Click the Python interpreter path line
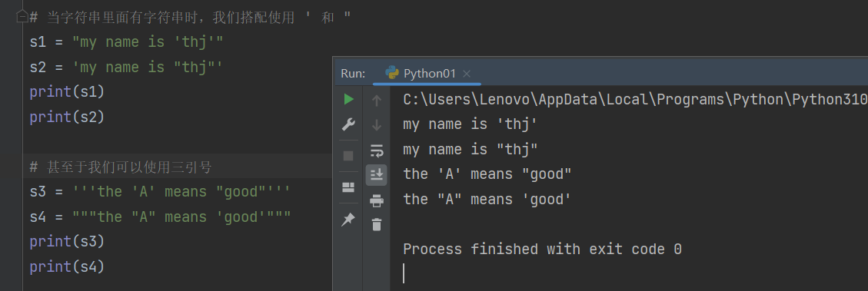Screen dimensions: 868x291 [x=635, y=100]
